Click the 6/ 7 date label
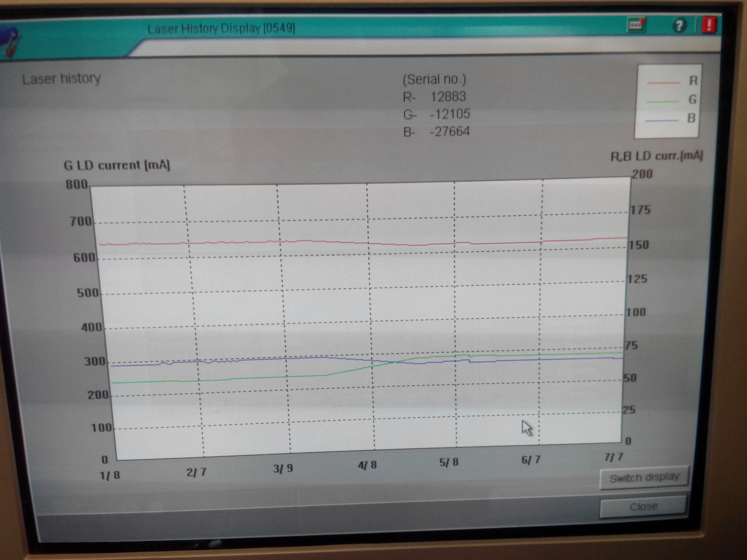Image resolution: width=747 pixels, height=560 pixels. (x=531, y=459)
